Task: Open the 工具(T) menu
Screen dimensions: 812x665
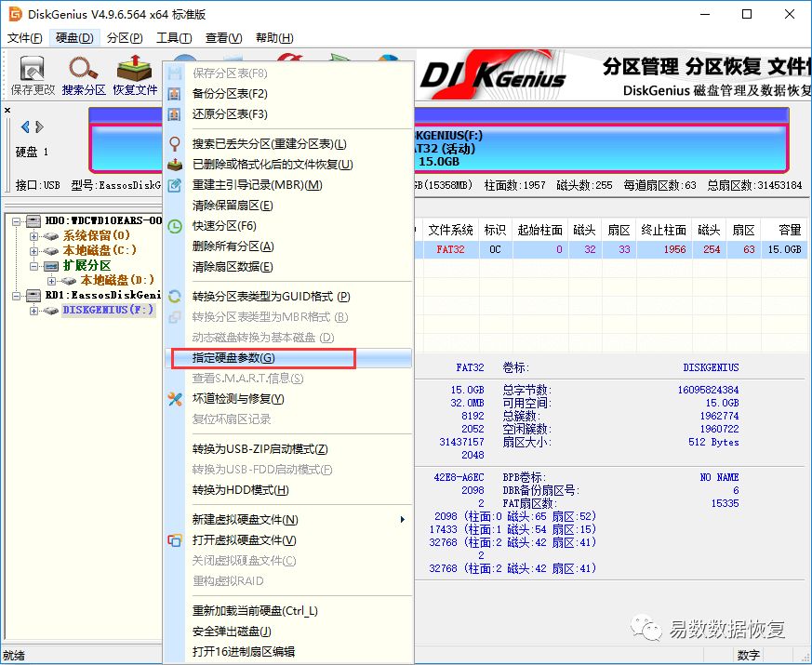Action: point(174,38)
